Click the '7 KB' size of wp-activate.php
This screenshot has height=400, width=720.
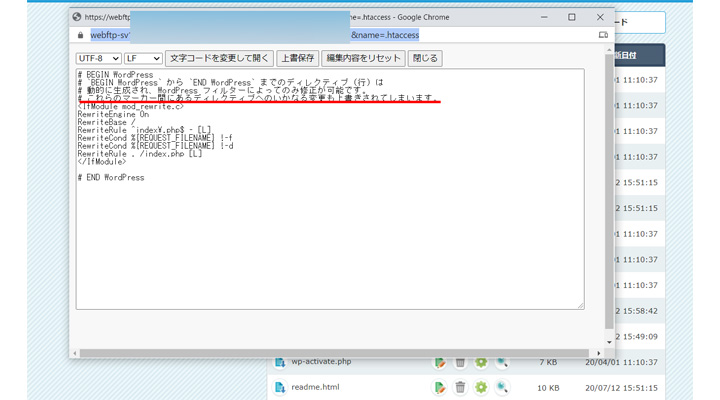click(548, 362)
